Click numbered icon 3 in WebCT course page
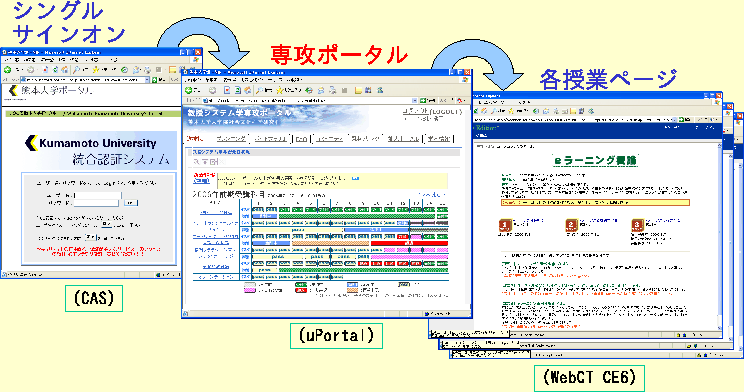 (637, 225)
